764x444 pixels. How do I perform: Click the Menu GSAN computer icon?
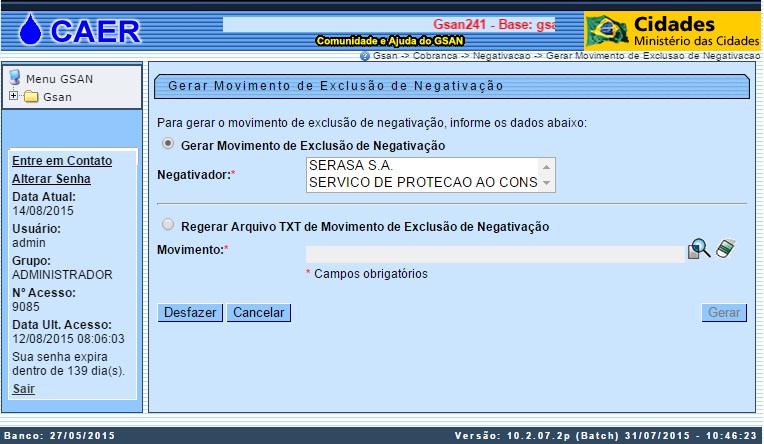pos(15,77)
